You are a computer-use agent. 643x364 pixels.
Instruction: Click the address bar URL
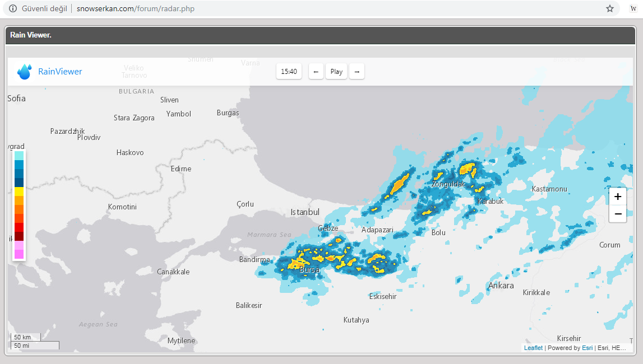135,8
